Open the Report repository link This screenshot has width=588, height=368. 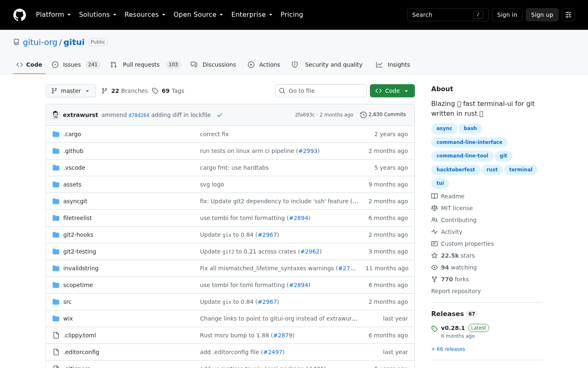click(456, 291)
